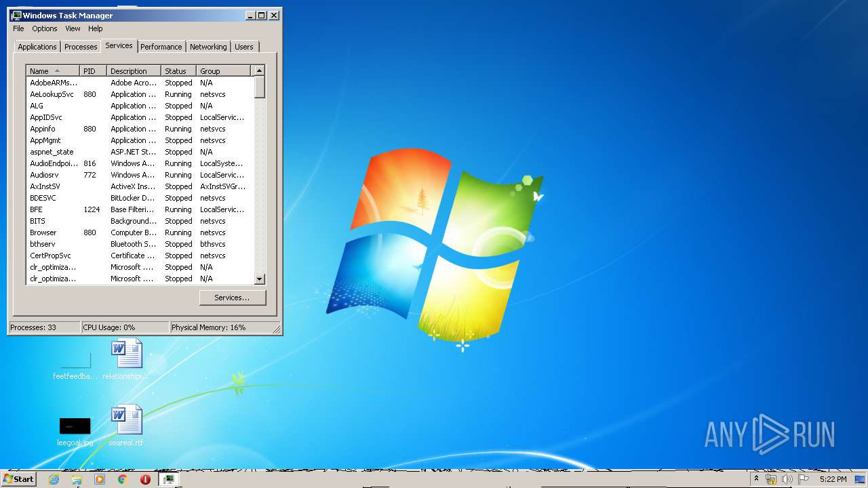Sort by Group column header
The image size is (868, 488).
(x=224, y=71)
